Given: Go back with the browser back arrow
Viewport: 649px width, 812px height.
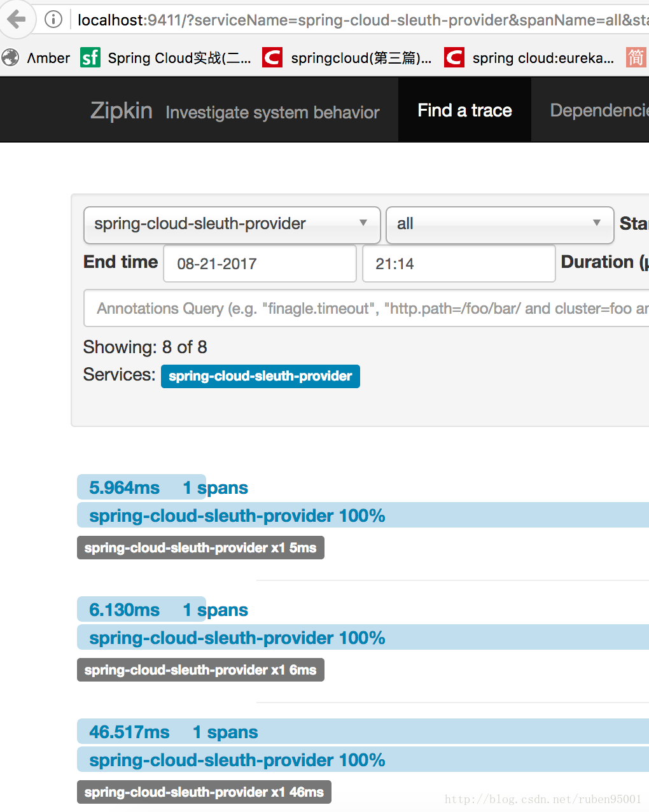Looking at the screenshot, I should coord(17,19).
